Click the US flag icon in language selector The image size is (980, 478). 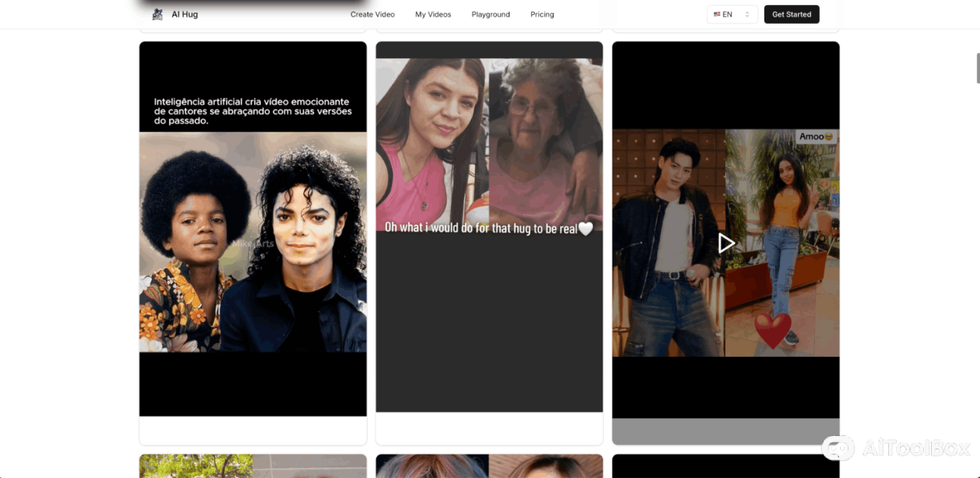(x=717, y=14)
